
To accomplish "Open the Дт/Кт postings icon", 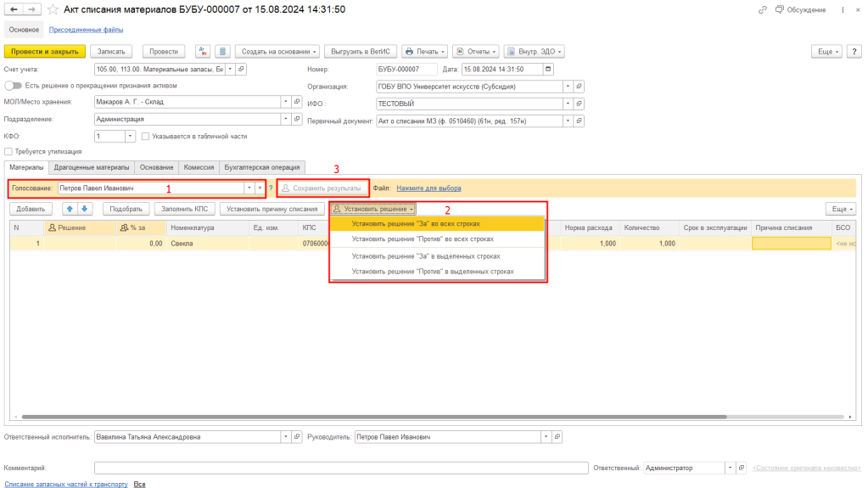I will (x=203, y=51).
